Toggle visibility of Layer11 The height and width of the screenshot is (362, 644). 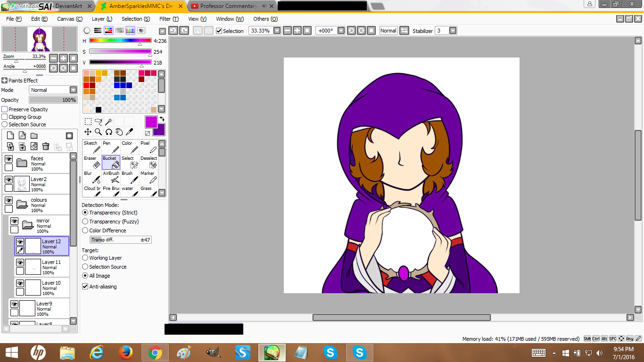(x=20, y=263)
